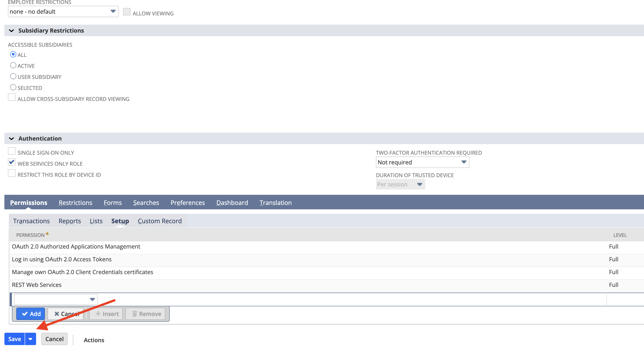The width and height of the screenshot is (644, 353).
Task: Open the Dashboard tab
Action: coord(232,203)
